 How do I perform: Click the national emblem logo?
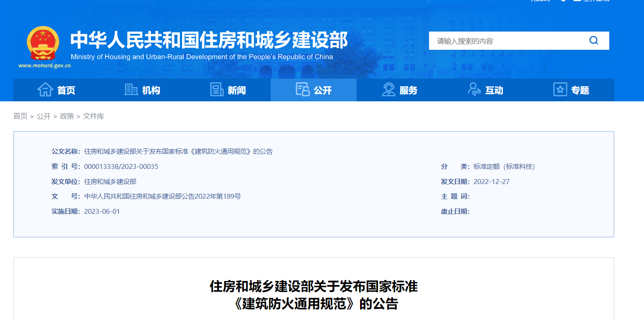pos(43,43)
